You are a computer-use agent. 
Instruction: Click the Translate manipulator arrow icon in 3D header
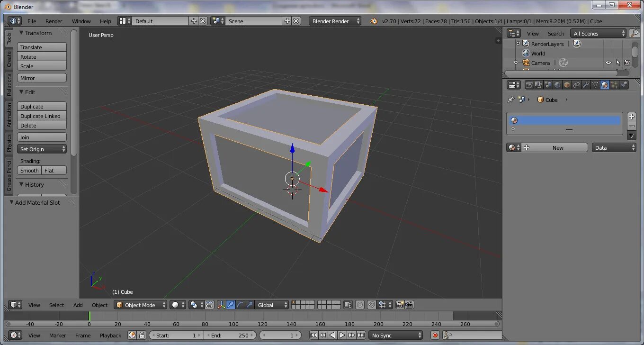[x=231, y=305]
